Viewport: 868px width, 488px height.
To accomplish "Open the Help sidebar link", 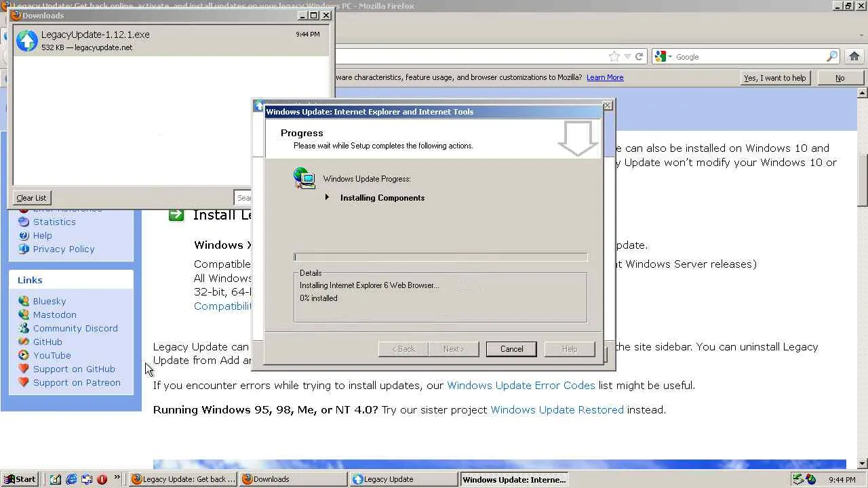I will coord(43,235).
